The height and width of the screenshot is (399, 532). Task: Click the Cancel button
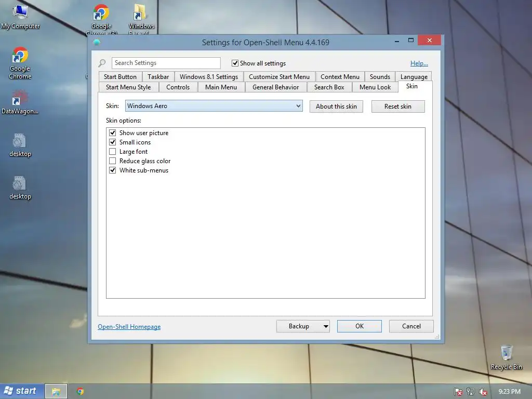click(x=411, y=326)
